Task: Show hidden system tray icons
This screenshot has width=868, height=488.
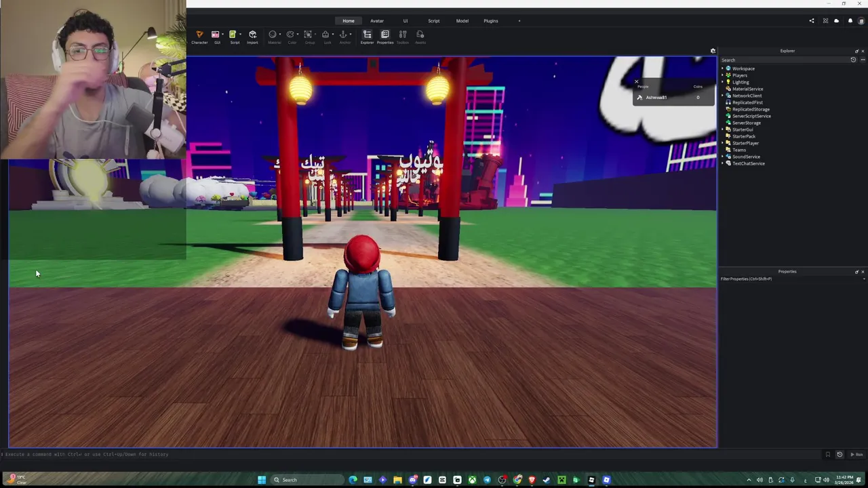Action: tap(749, 480)
